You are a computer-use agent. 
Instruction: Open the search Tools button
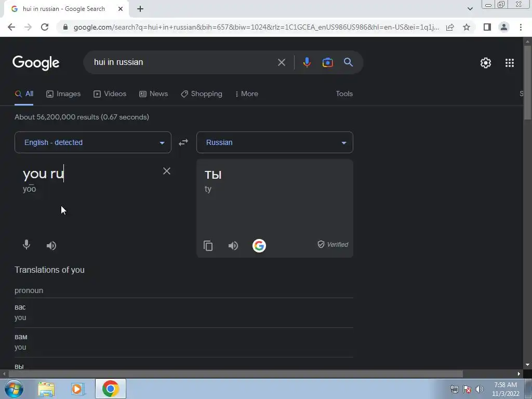(344, 94)
